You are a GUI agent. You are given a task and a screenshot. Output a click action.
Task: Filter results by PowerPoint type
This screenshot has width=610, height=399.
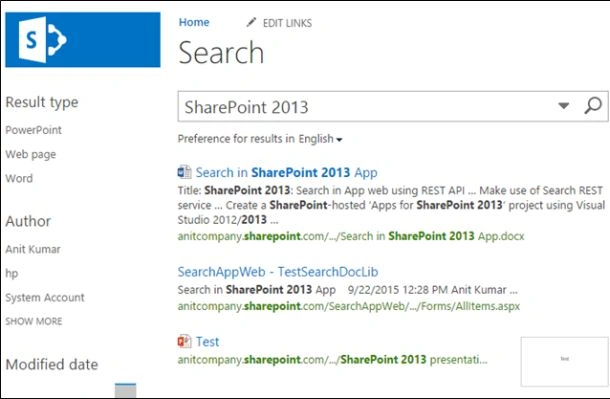(33, 130)
